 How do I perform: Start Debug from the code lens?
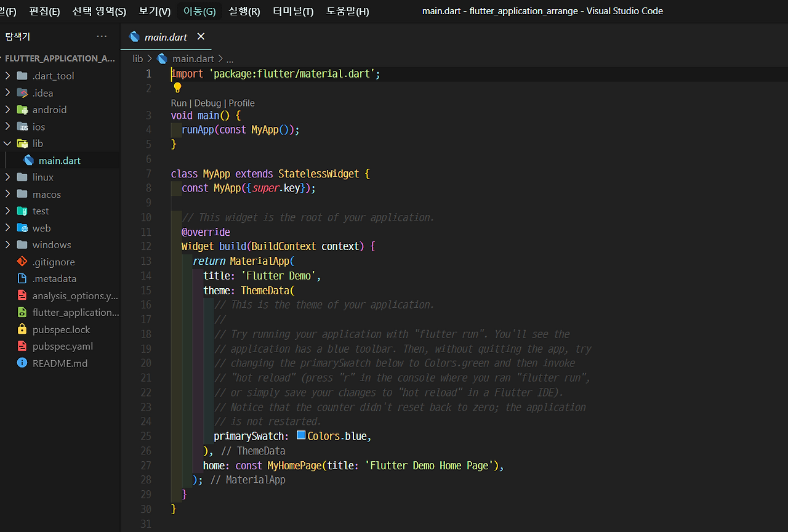[207, 103]
